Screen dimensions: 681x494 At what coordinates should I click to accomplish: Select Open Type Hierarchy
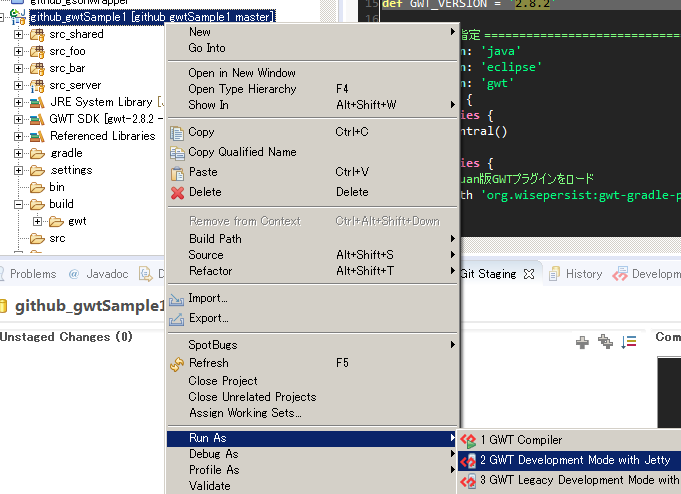coord(312,89)
